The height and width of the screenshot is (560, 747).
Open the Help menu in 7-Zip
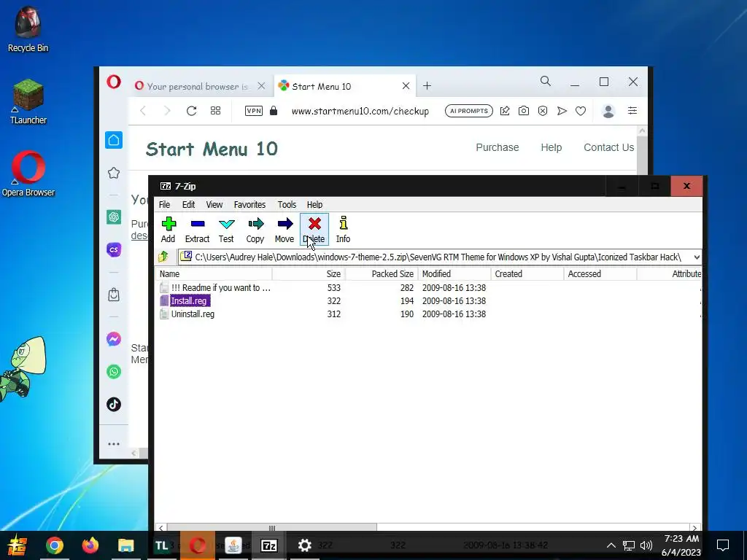coord(314,205)
